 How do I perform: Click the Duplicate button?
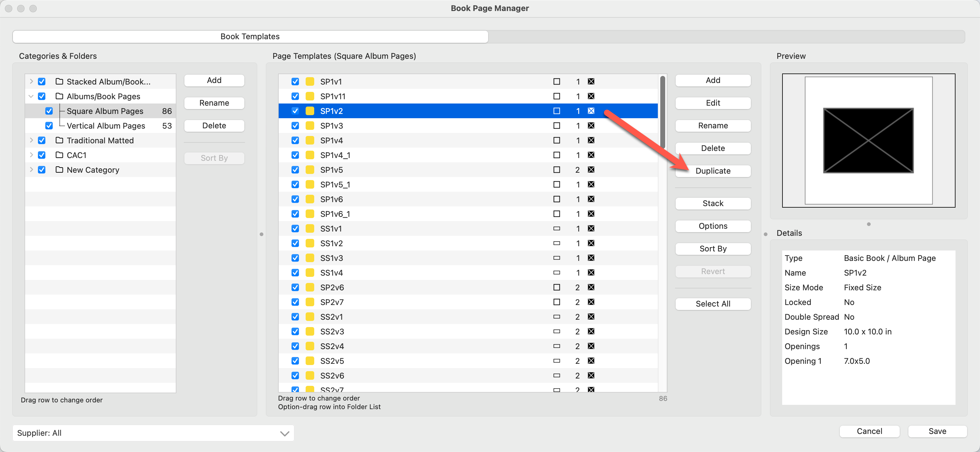tap(713, 171)
